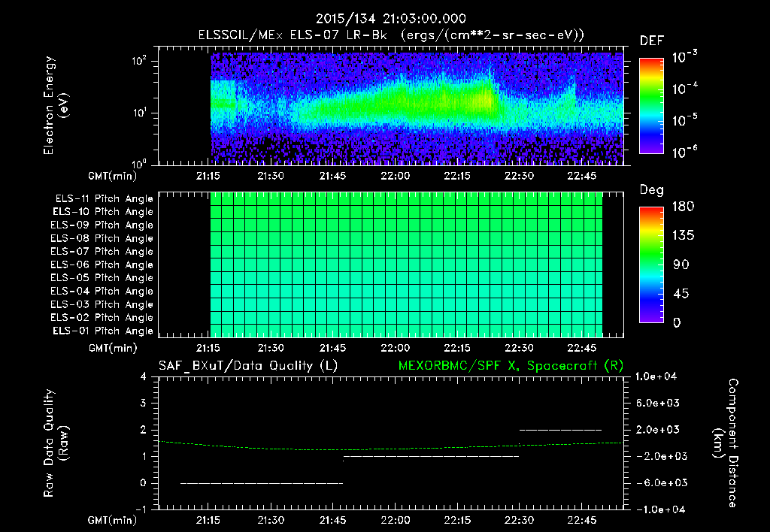
Task: Select the ELS-09 Pitch Angle row label
Action: [x=102, y=225]
